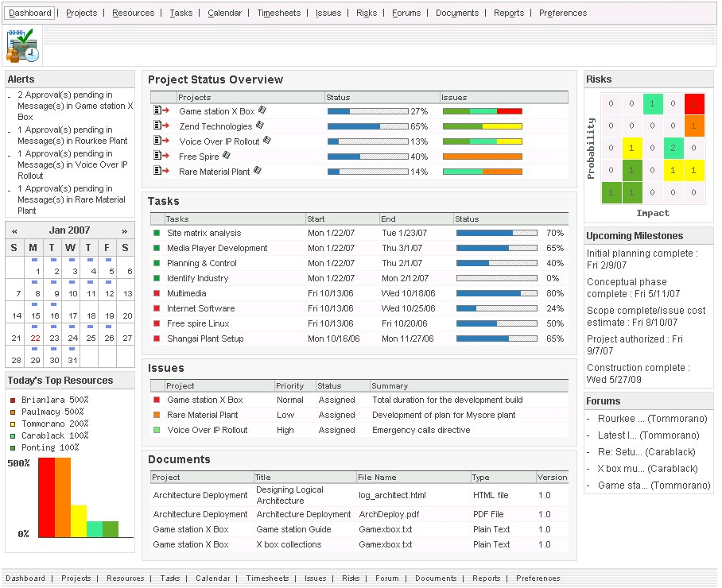
Task: Open the Rare Material Plant row arrow icon
Action: [x=161, y=171]
